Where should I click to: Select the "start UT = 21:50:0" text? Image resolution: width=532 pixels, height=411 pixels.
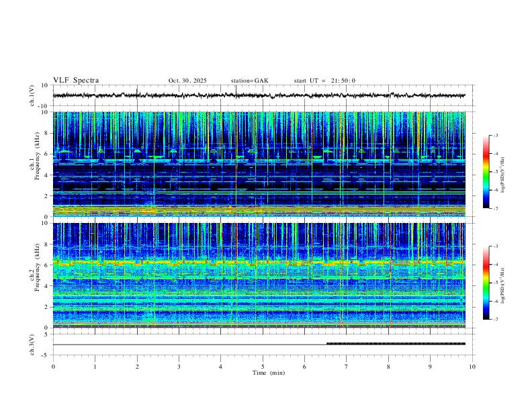324,81
